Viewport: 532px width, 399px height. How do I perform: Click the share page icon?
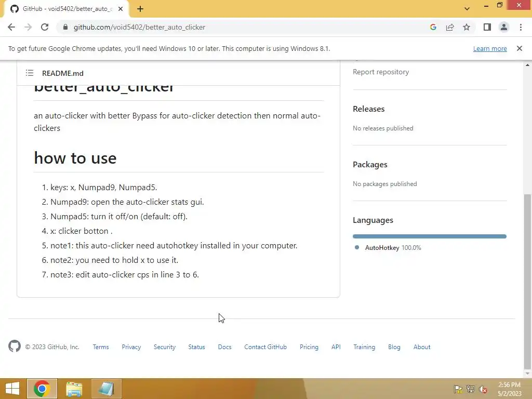pyautogui.click(x=450, y=27)
